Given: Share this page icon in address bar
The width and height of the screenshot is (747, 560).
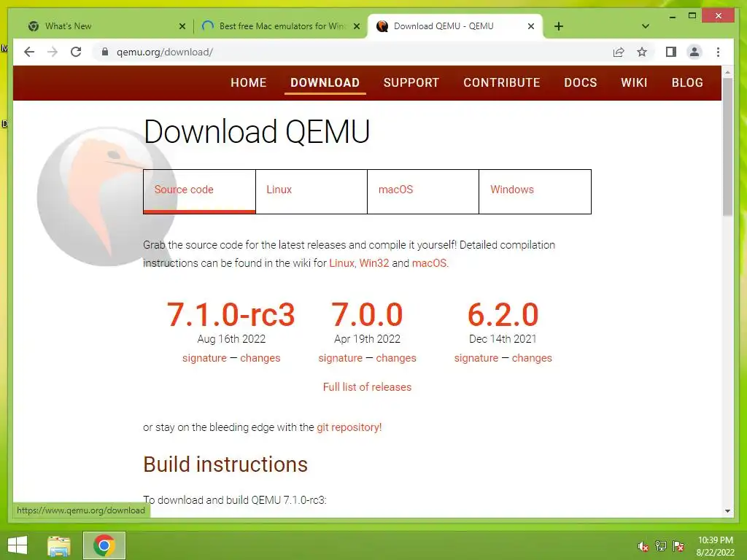Looking at the screenshot, I should click(619, 52).
